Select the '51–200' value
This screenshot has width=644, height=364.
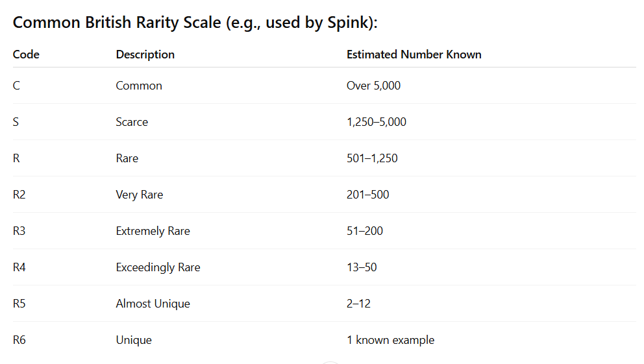click(365, 231)
